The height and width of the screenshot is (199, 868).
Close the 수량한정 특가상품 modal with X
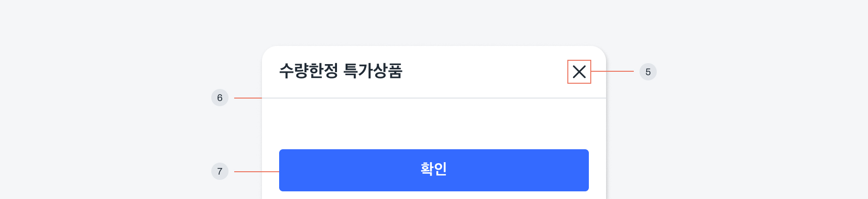tap(579, 72)
